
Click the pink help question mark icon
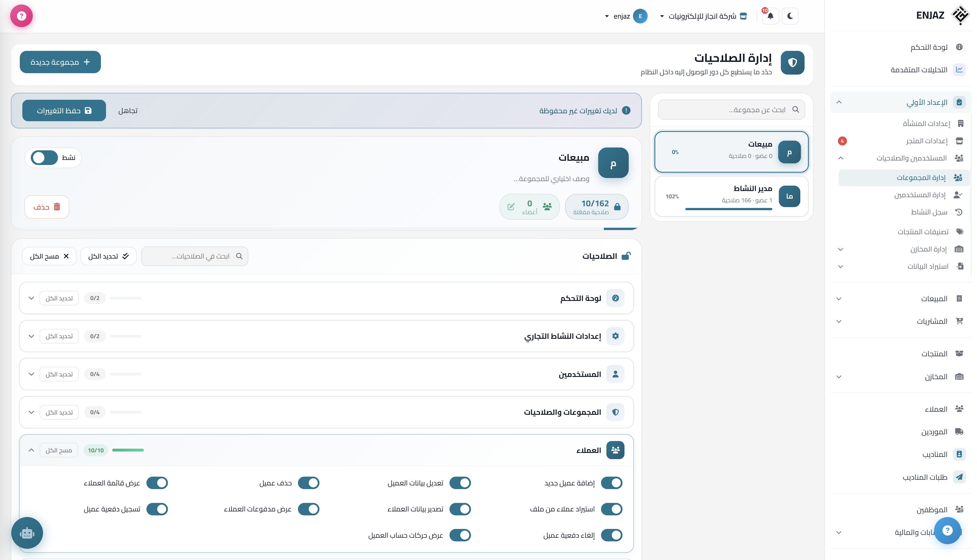(x=21, y=16)
